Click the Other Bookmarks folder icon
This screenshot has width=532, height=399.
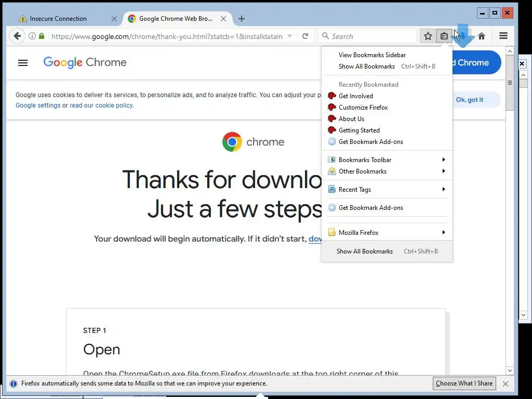click(332, 171)
